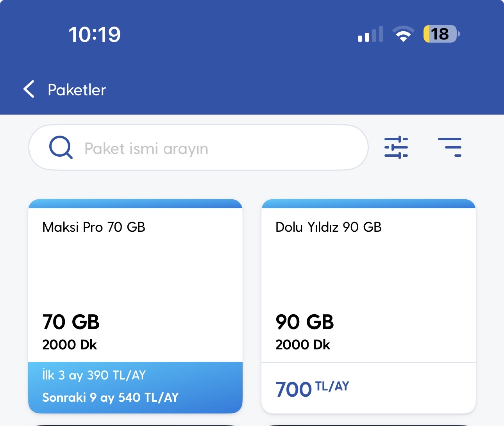Tap the 10:19 clock in status bar

coord(95,34)
